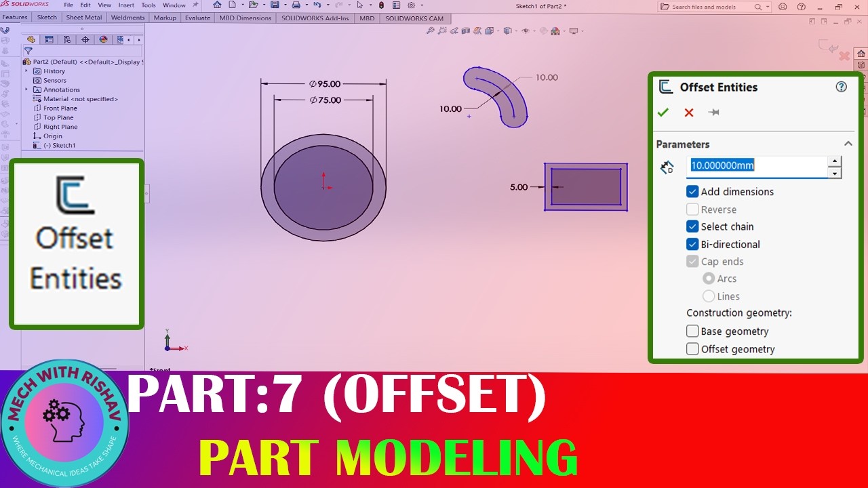
Task: Click the Undo icon
Action: [x=317, y=5]
